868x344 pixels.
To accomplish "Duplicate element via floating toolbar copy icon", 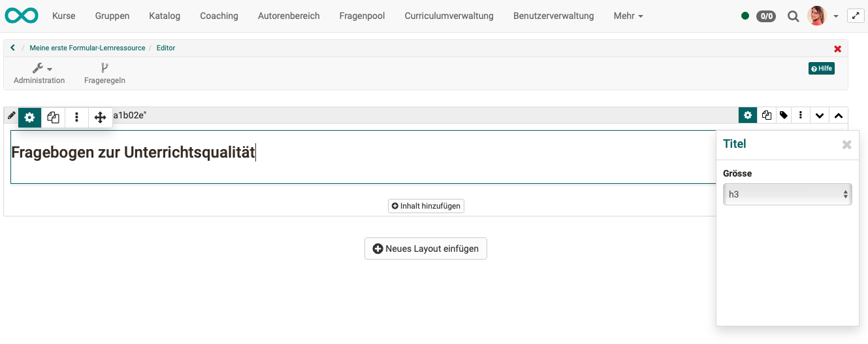I will (x=53, y=118).
